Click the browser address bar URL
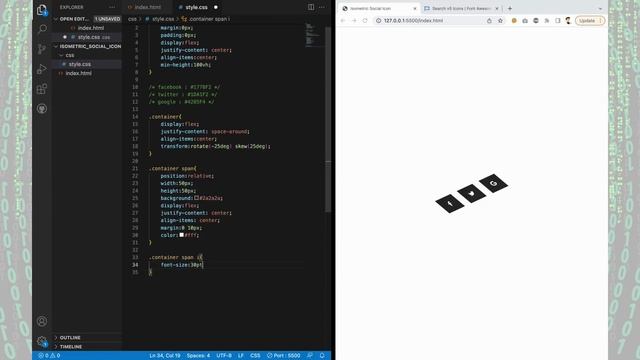 (413, 20)
